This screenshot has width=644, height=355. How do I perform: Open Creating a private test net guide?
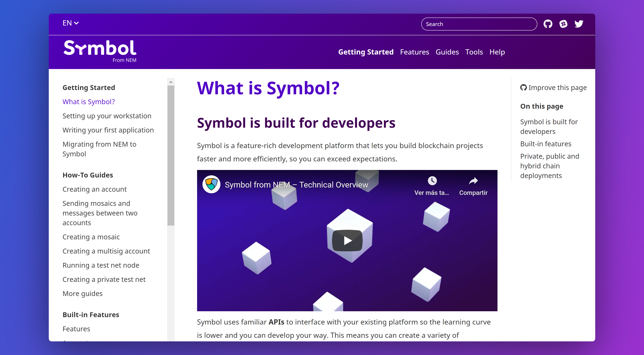pos(104,279)
